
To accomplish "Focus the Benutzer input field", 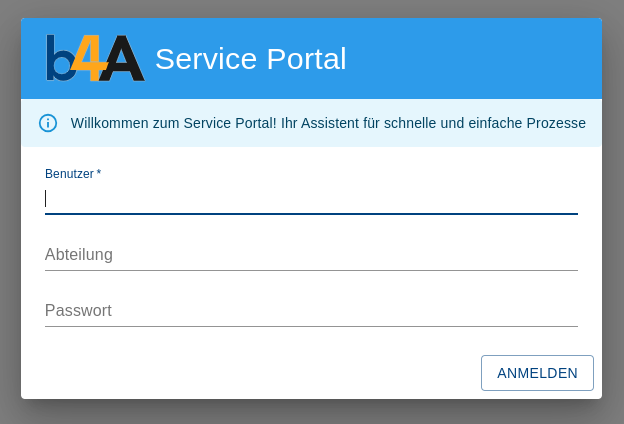I will point(311,198).
